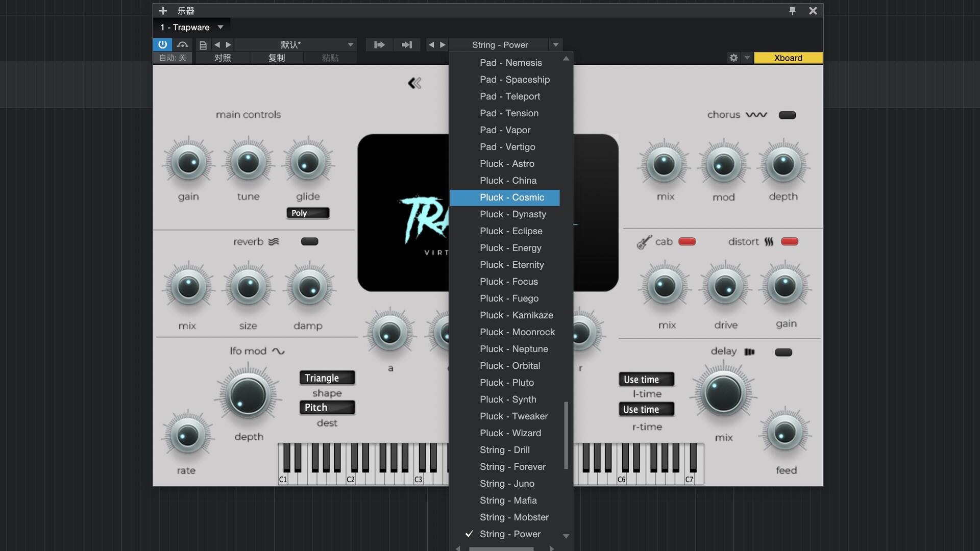
Task: Click the next preset arrow before String - Power
Action: coord(443,45)
